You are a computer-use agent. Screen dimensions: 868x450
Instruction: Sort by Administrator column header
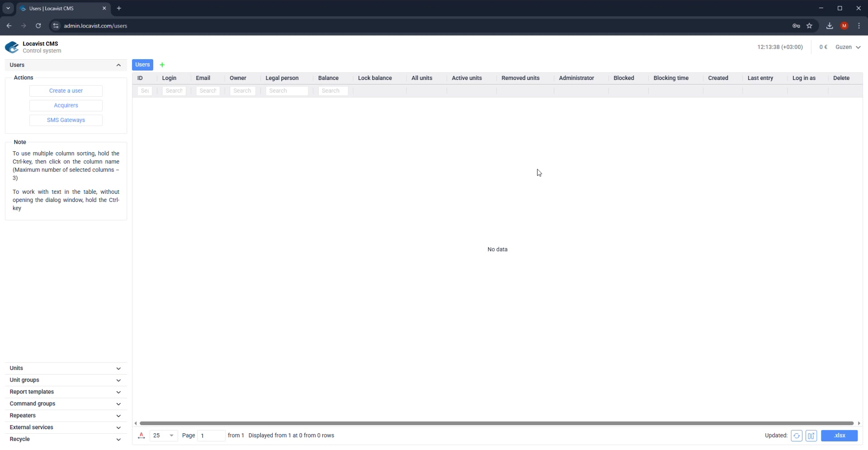tap(576, 78)
